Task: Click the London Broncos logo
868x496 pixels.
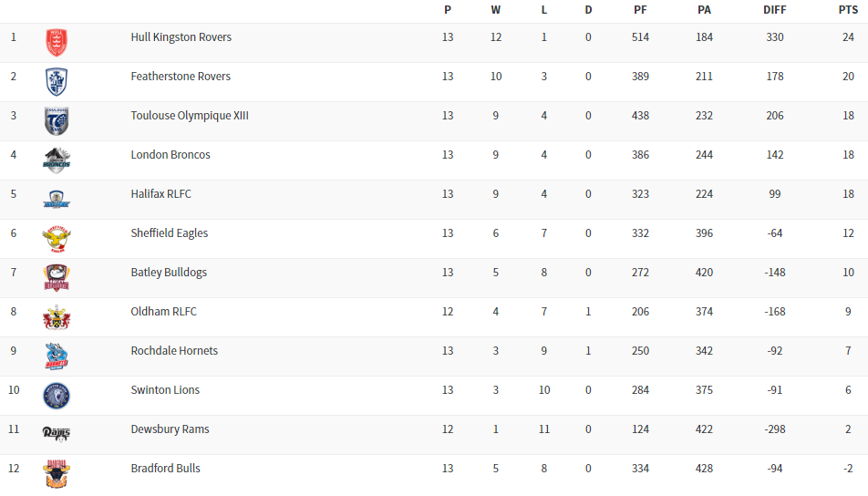Action: (x=57, y=160)
